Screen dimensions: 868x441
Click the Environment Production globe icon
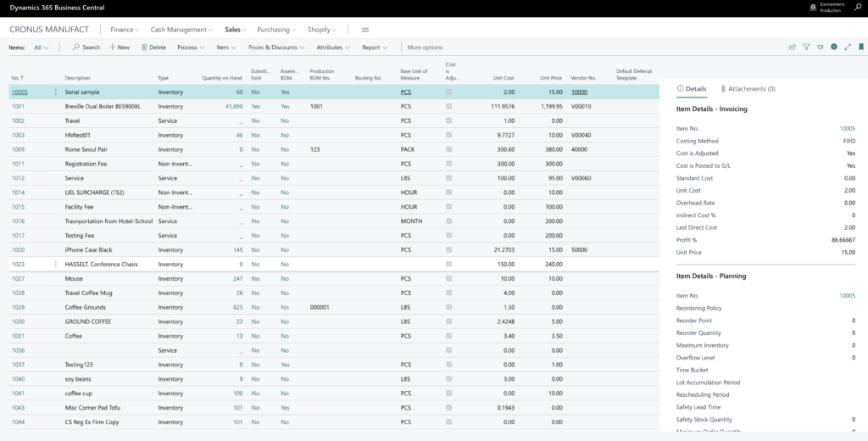813,8
